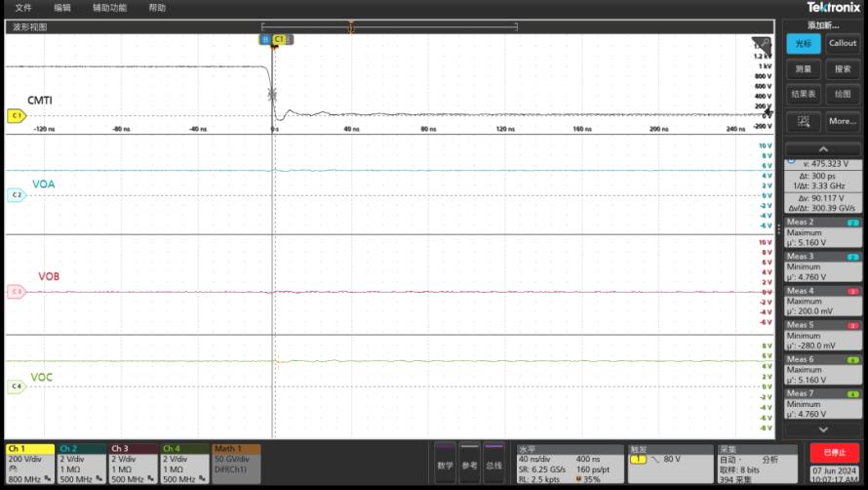
Task: Open the 水平 (Horizontal) settings badge
Action: [x=571, y=464]
